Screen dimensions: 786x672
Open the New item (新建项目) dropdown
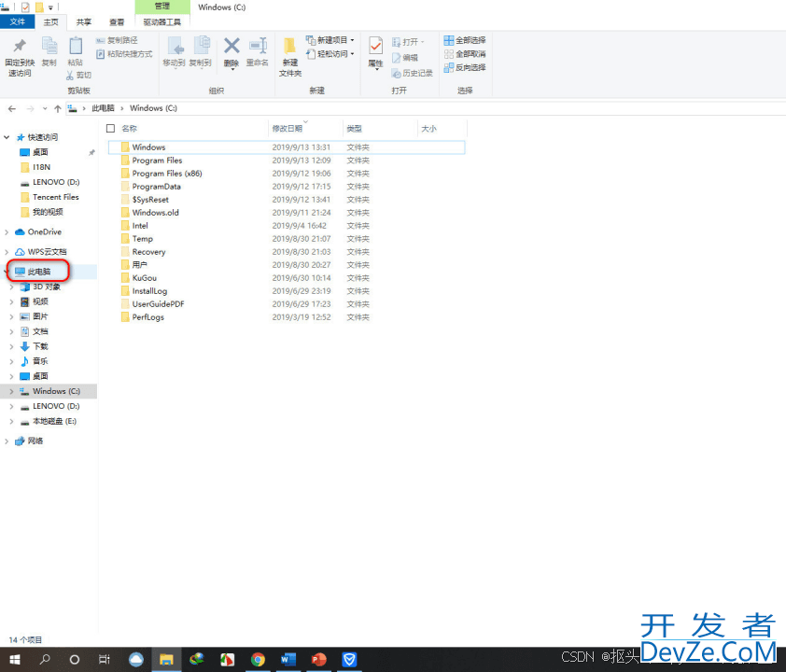[x=330, y=40]
